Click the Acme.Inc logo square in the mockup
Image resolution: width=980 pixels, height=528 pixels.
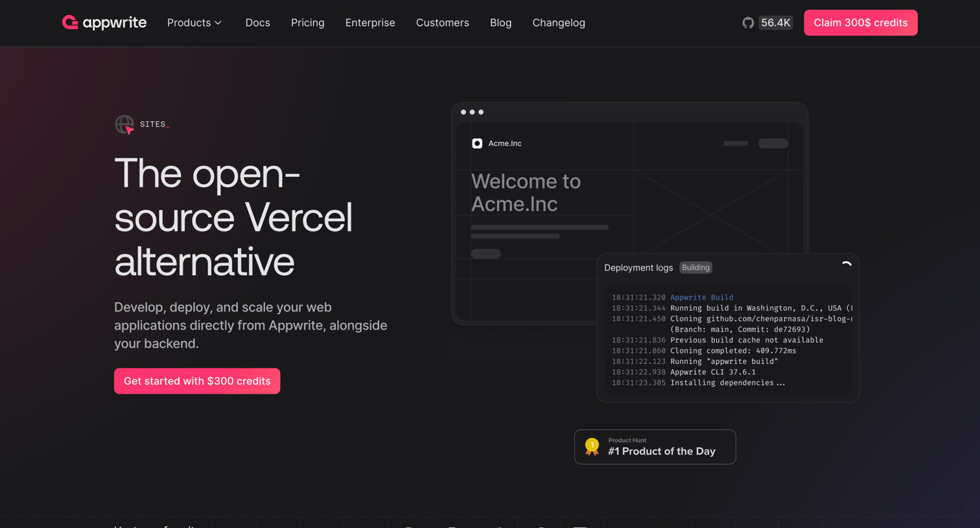[x=477, y=143]
